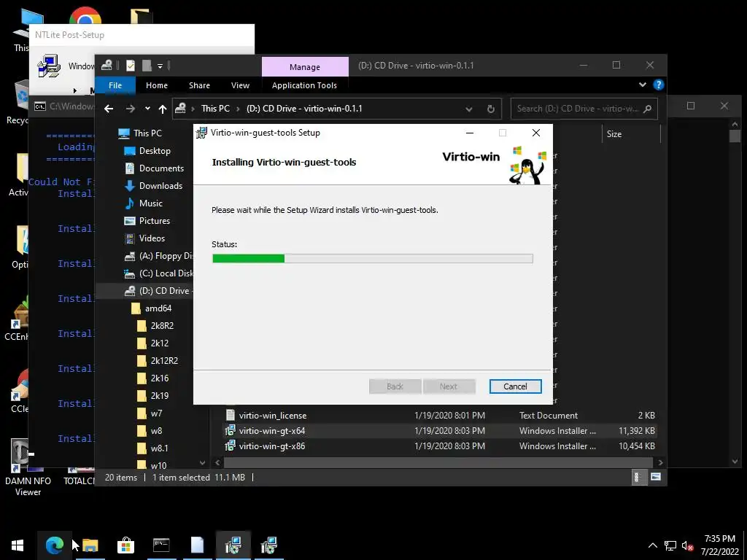Screen dimensions: 747x560
Task: Click the breadcrumb This PC segment
Action: [215, 109]
